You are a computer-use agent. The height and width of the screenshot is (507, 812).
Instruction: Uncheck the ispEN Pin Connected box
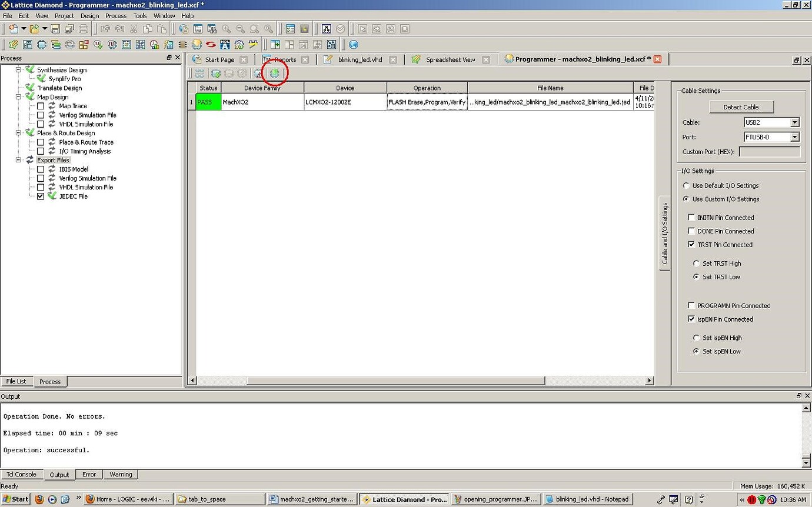(691, 319)
